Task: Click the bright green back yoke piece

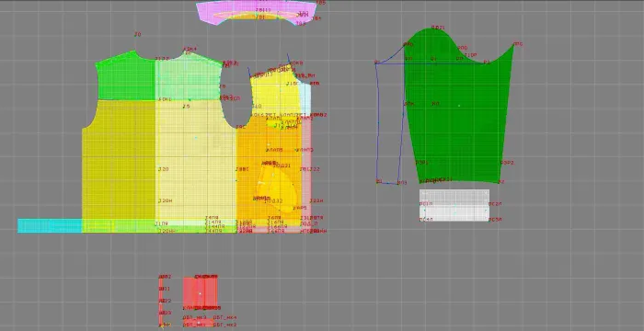Action: point(126,76)
